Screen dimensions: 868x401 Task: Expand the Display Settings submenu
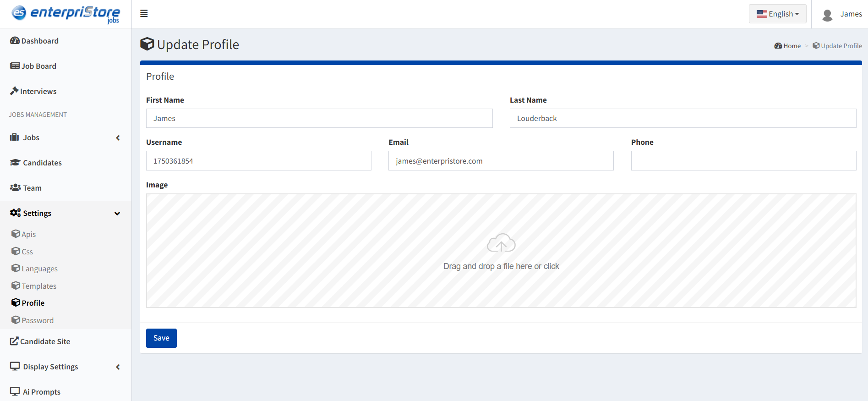point(118,367)
